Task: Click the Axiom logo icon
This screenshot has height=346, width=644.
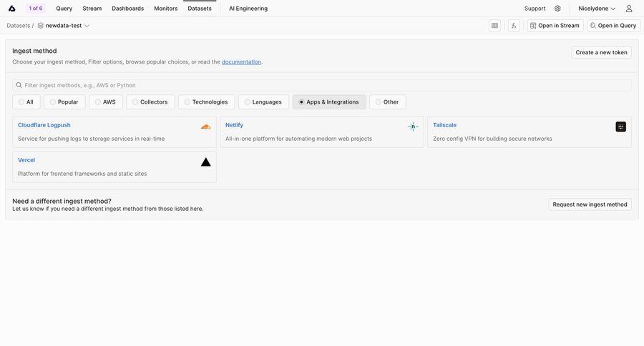Action: tap(12, 8)
